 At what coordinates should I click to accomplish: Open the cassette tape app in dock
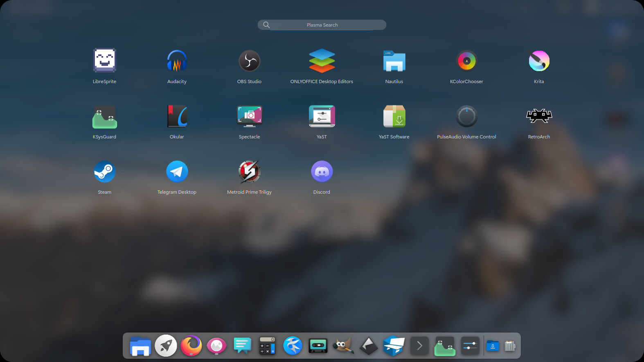coord(318,346)
